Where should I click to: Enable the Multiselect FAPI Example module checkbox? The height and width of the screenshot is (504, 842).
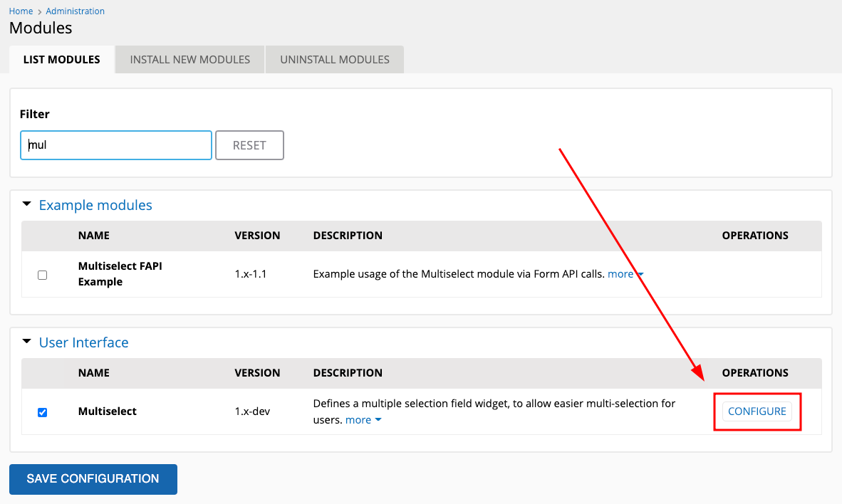[x=42, y=274]
